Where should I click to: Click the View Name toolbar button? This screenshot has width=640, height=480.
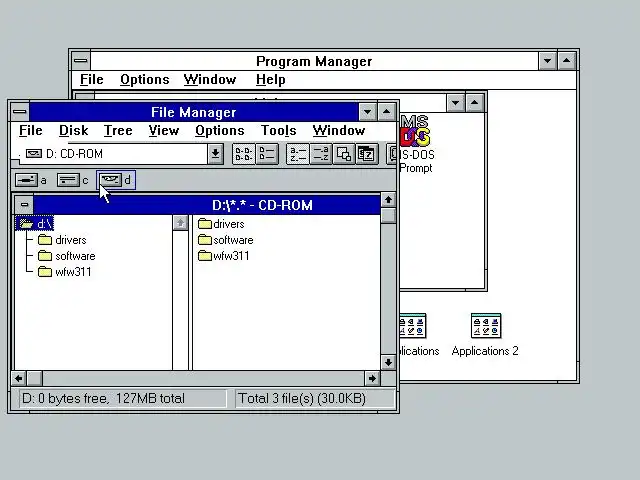[x=244, y=154]
